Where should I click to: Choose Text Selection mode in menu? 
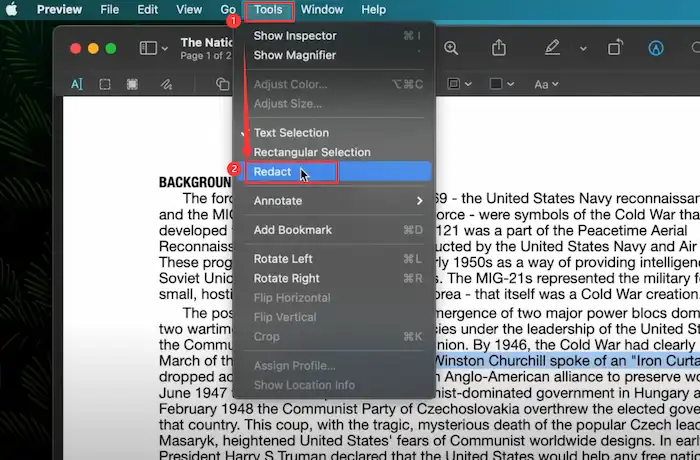(x=291, y=133)
